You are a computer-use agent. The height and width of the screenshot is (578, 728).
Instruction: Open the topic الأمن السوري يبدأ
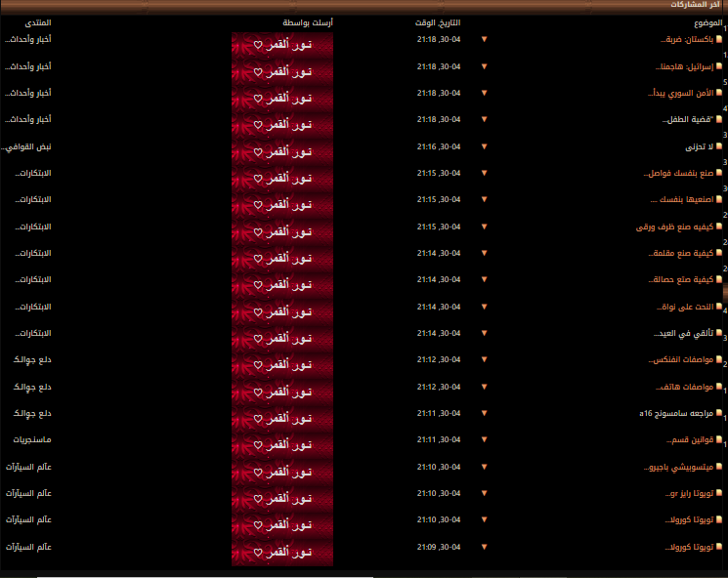[681, 93]
